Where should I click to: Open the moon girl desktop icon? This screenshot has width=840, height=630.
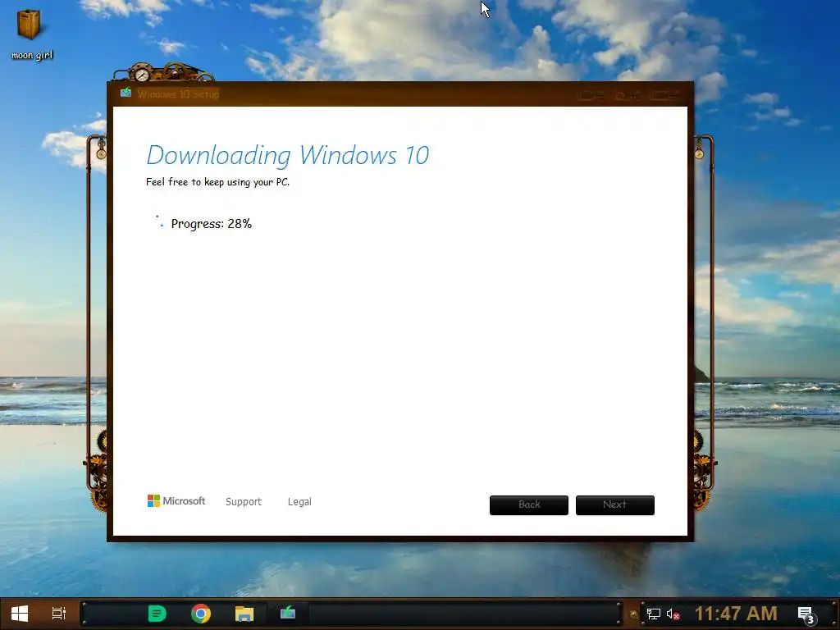(x=30, y=33)
